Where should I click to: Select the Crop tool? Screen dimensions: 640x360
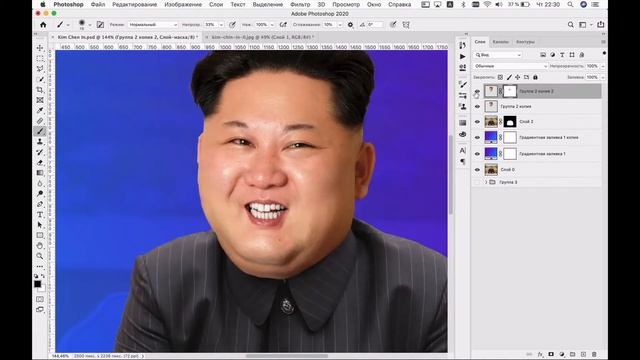click(40, 89)
